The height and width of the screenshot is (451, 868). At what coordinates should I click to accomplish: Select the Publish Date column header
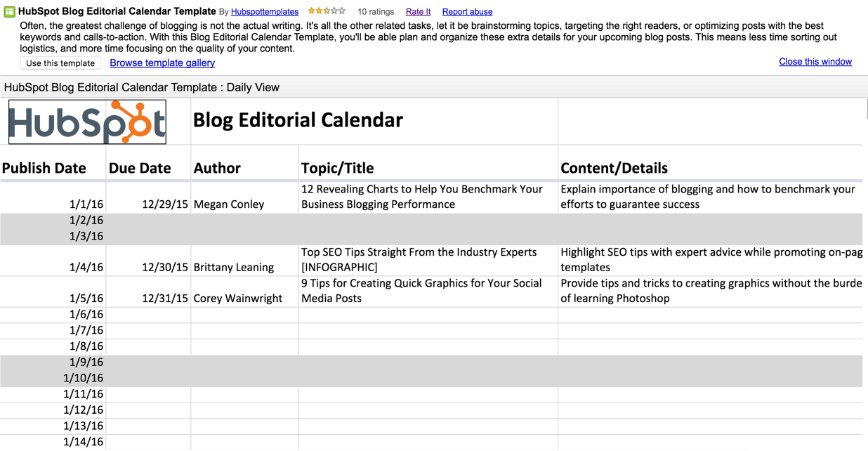point(44,168)
